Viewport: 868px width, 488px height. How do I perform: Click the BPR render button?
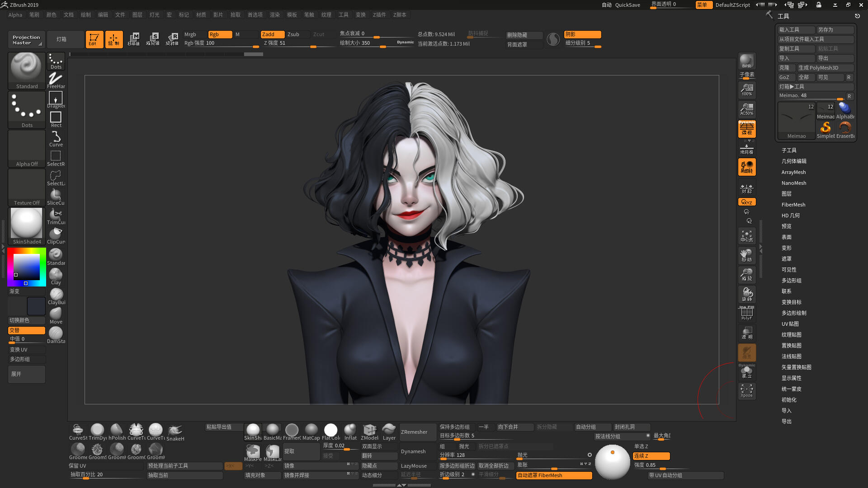(x=746, y=61)
